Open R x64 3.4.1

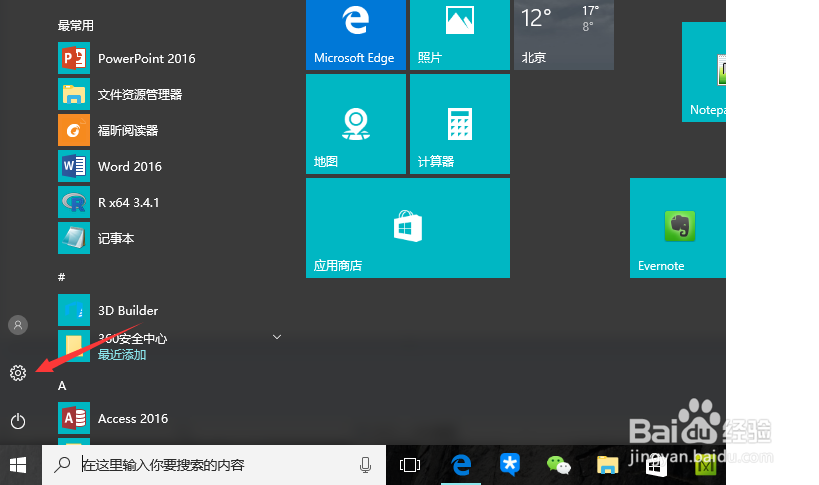(x=109, y=203)
